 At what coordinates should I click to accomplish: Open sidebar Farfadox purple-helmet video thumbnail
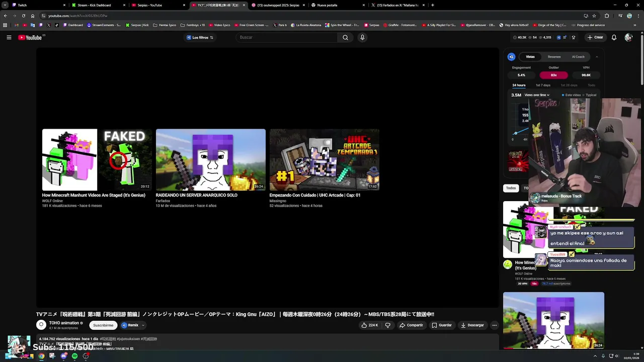[x=553, y=320]
